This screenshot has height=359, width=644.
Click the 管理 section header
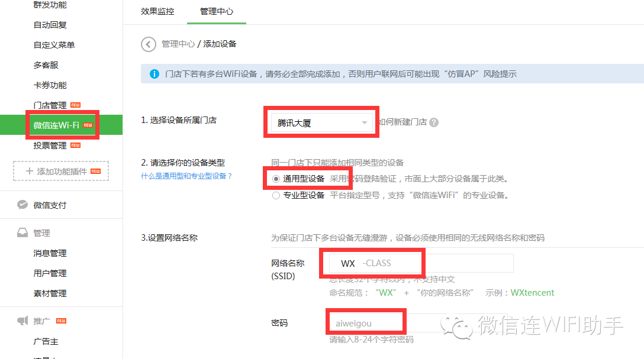coord(42,233)
